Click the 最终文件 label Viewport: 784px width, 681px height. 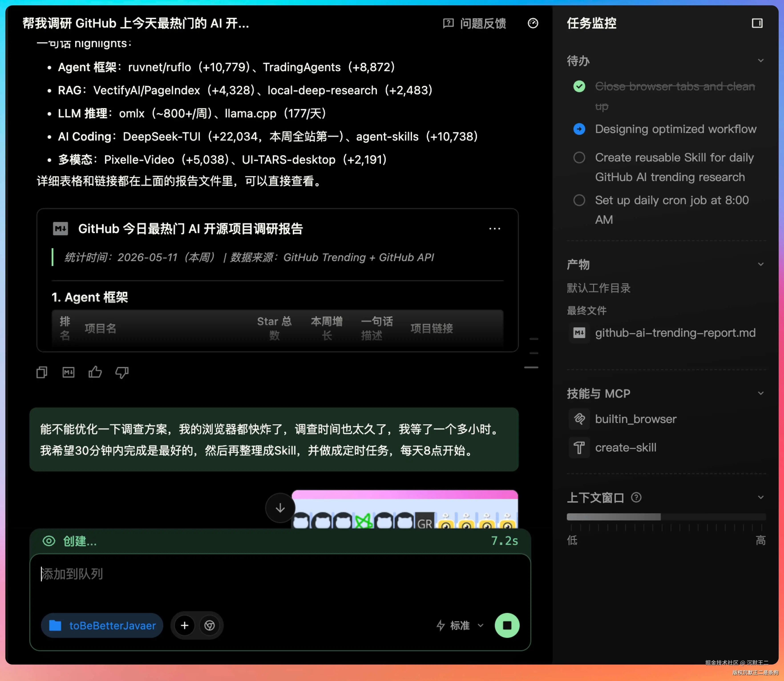[x=587, y=310]
